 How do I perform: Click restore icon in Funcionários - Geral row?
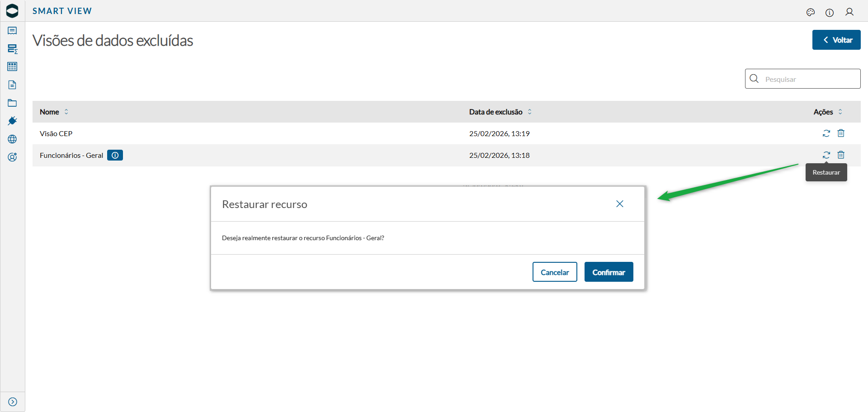point(826,155)
